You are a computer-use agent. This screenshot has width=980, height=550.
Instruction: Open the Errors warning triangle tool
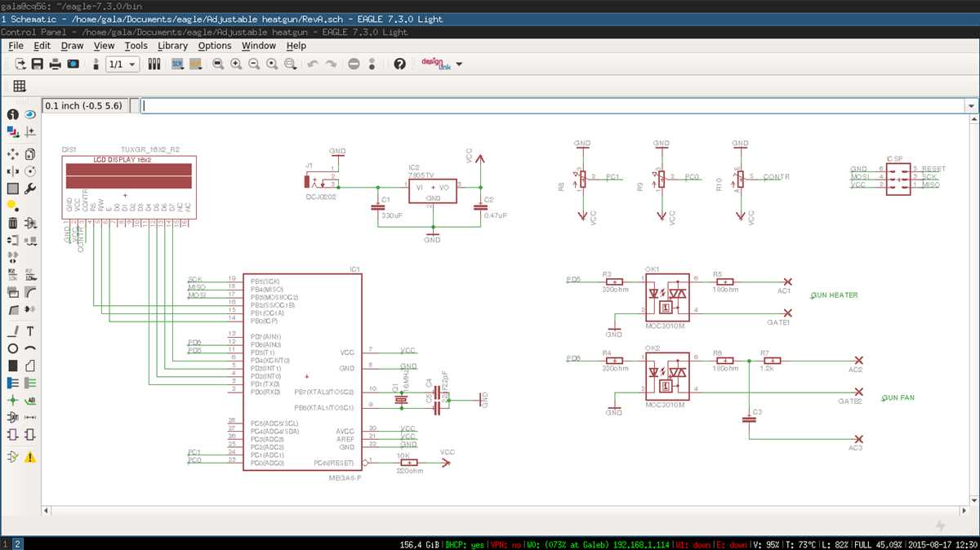[30, 457]
